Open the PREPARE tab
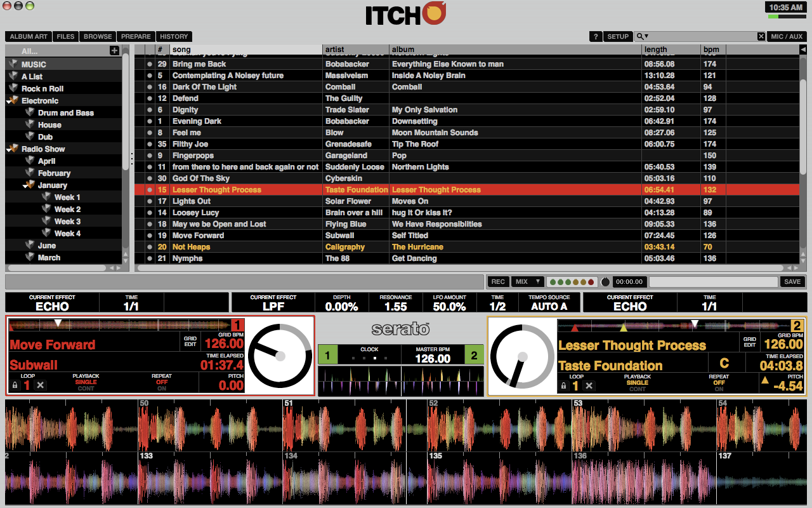Screen dimensions: 812x508 tap(136, 37)
